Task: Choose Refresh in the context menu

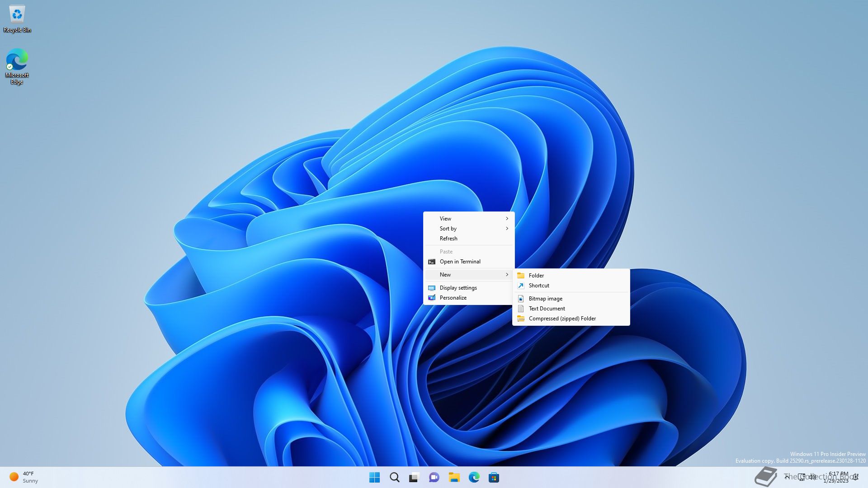Action: [469, 239]
